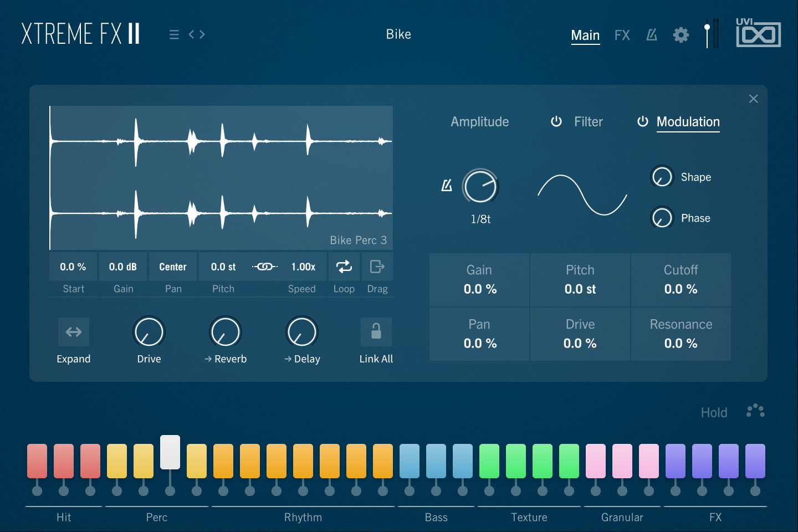Click the modulation Drive 0.0 % cell
This screenshot has width=798, height=532.
coord(580,334)
